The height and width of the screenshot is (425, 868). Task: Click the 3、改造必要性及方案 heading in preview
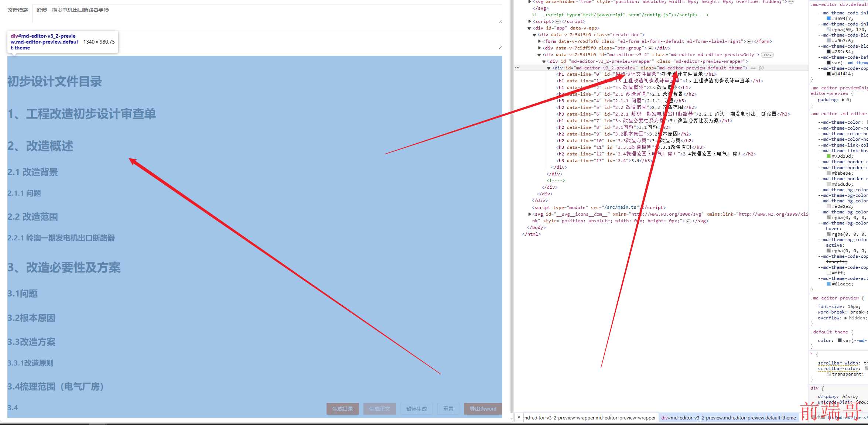tap(64, 267)
